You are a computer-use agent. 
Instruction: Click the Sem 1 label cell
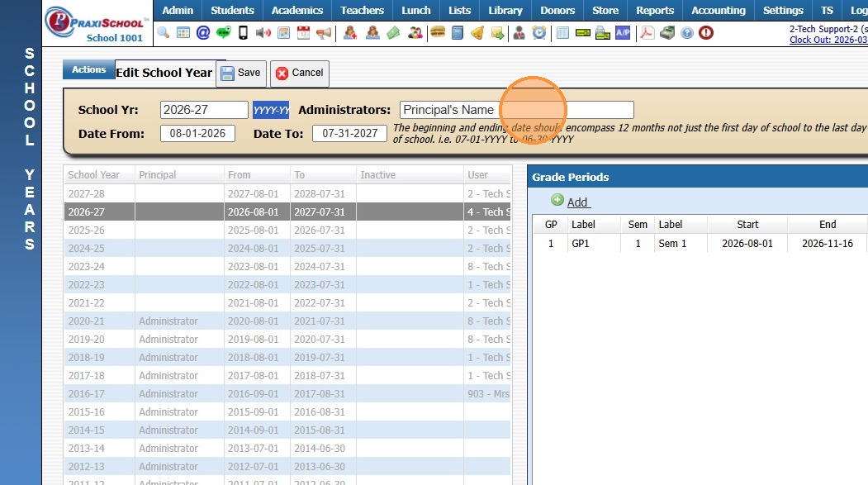(x=681, y=243)
